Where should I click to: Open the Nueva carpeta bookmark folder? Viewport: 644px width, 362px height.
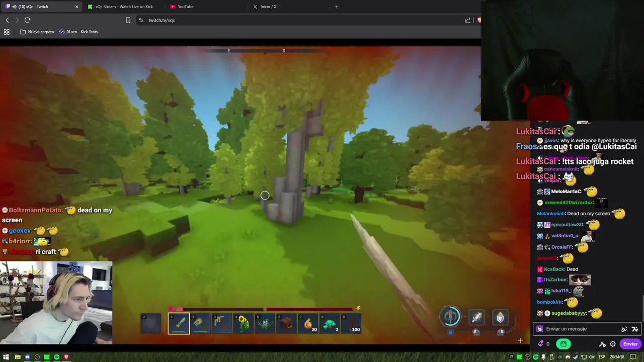pyautogui.click(x=37, y=32)
